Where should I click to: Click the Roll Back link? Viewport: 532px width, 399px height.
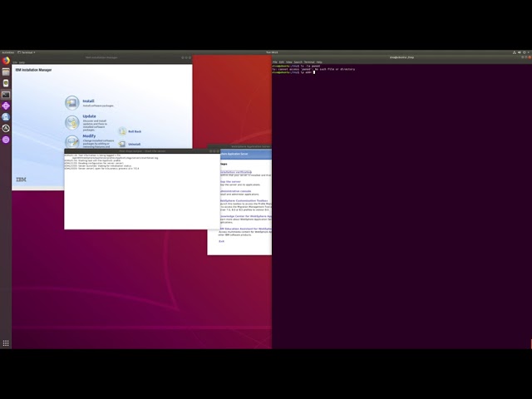tap(135, 131)
